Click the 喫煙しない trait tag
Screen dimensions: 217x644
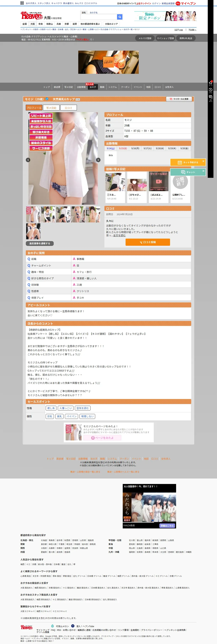pos(87,416)
